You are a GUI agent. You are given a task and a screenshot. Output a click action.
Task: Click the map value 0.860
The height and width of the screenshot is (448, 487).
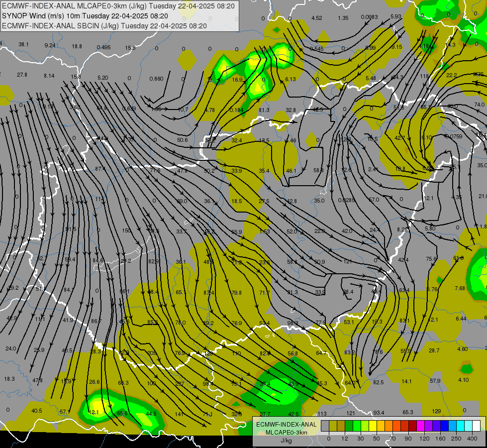click(x=156, y=79)
